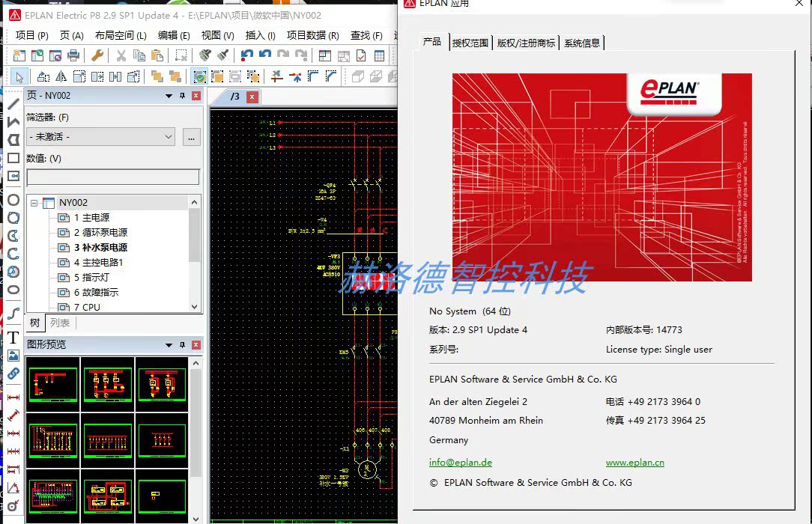Select the Spline curve tool

[13, 314]
